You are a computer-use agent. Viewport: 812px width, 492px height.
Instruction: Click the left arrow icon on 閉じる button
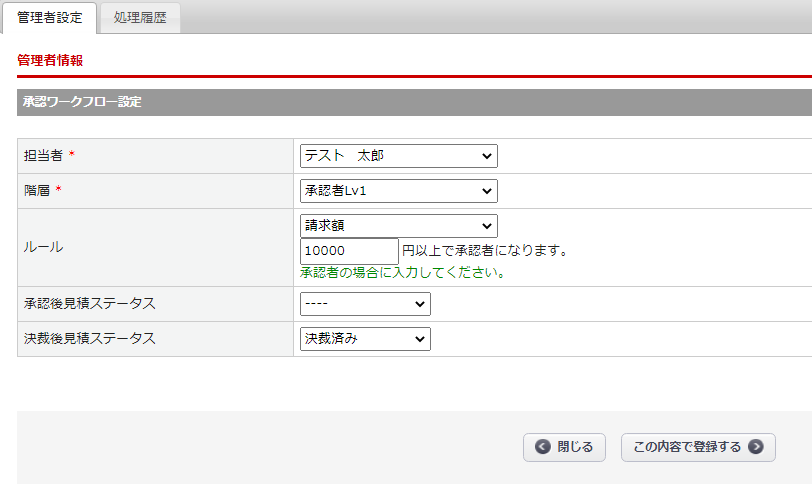(543, 447)
